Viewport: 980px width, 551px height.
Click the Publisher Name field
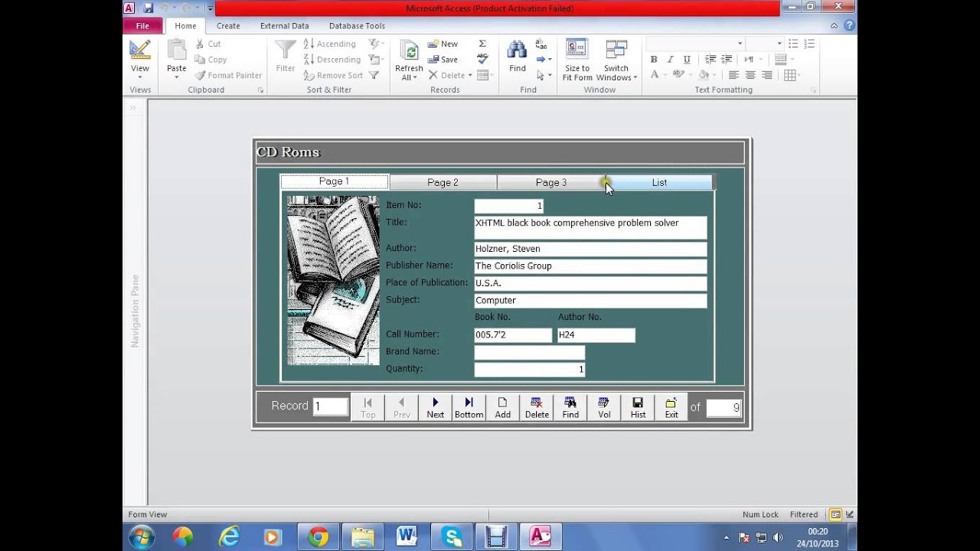(x=590, y=266)
